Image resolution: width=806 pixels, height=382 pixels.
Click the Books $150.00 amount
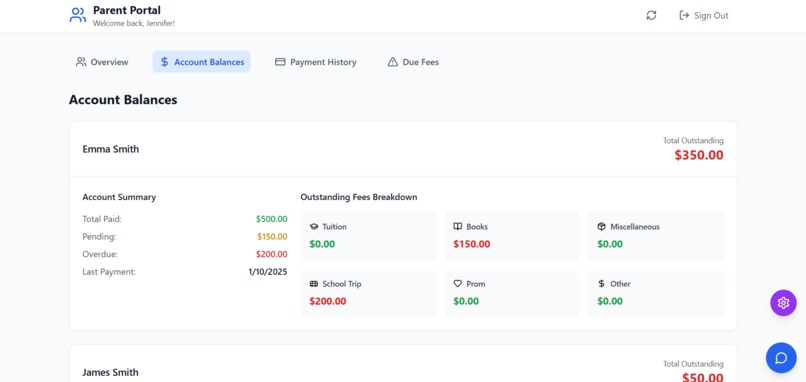(471, 244)
